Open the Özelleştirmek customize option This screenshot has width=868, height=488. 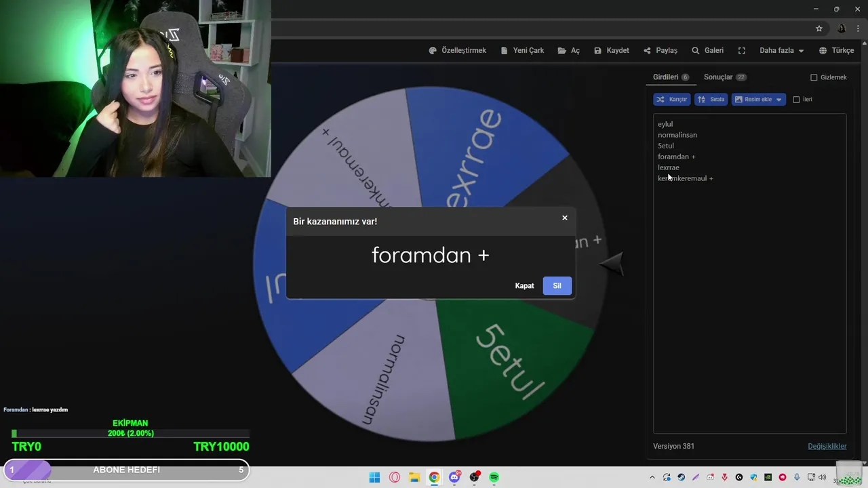pos(458,51)
